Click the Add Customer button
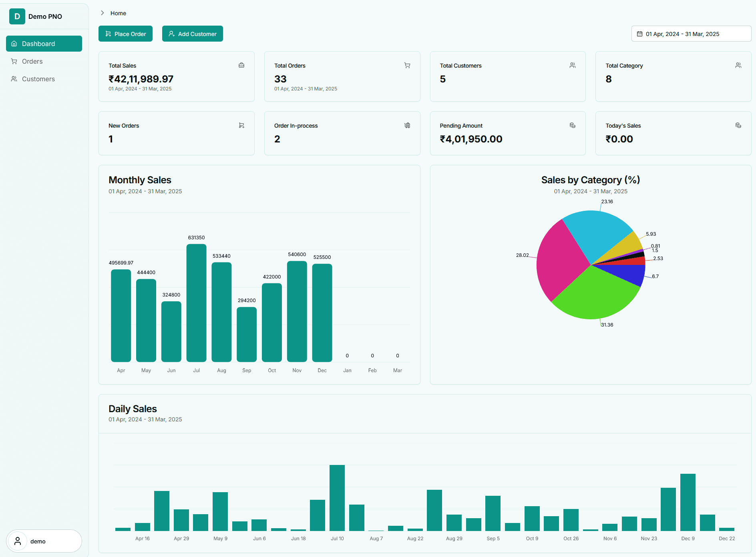Viewport: 756px width, 557px height. click(x=193, y=34)
